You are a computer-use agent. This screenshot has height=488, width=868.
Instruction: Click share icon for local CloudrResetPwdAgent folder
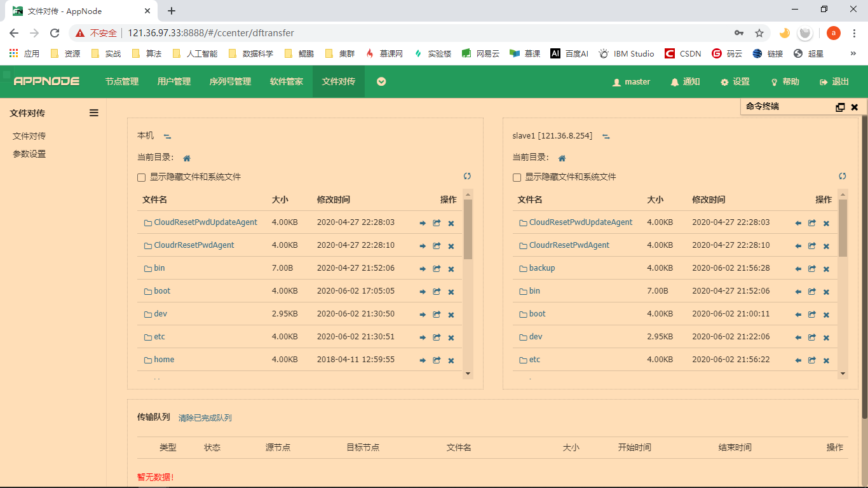pos(437,246)
